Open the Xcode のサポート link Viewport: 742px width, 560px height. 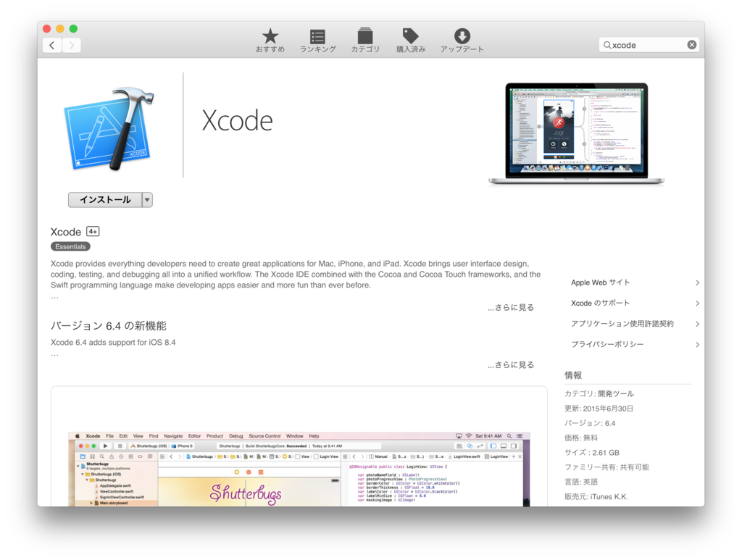click(x=600, y=303)
